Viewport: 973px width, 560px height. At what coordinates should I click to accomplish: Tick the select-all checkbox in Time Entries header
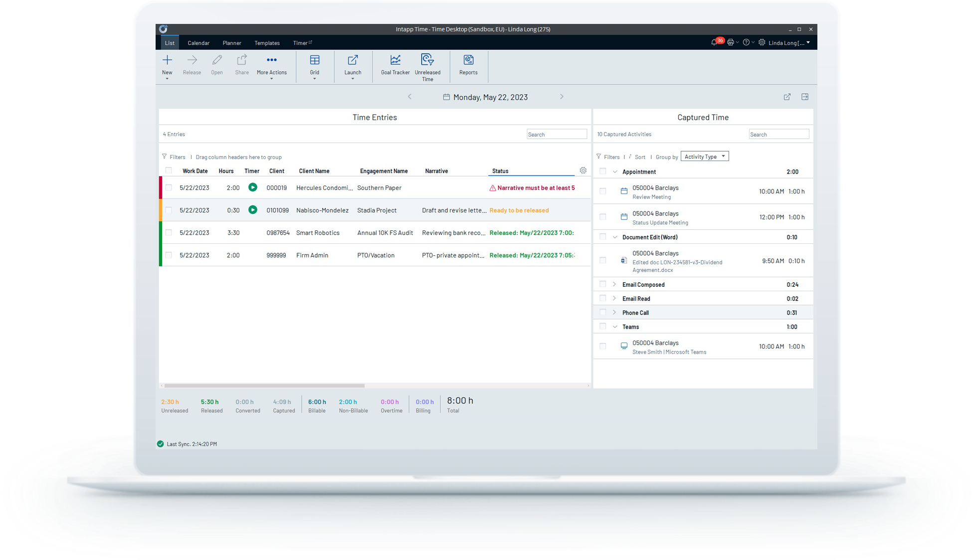click(168, 170)
